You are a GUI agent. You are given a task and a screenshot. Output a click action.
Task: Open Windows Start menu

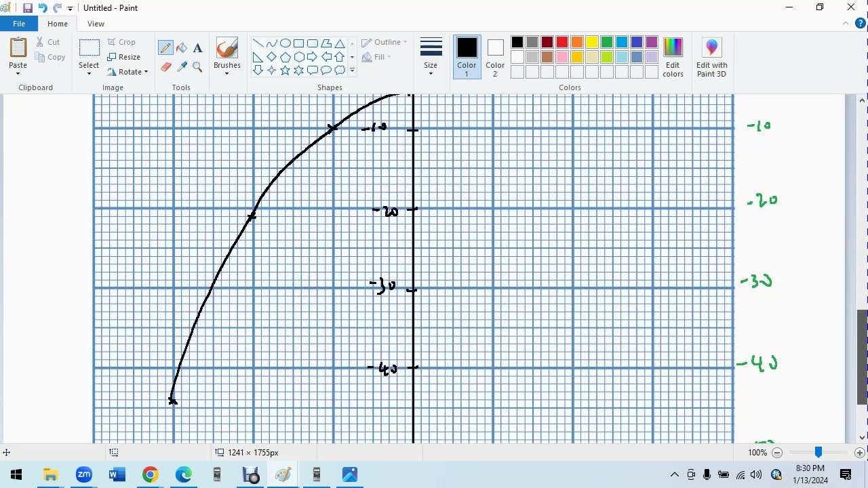pyautogui.click(x=16, y=474)
